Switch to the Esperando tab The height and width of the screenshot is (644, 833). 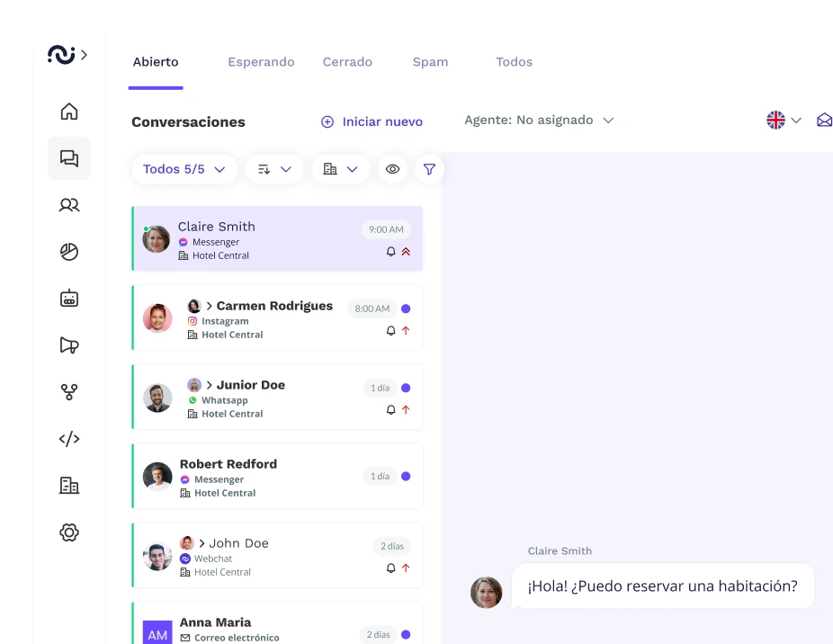coord(261,61)
